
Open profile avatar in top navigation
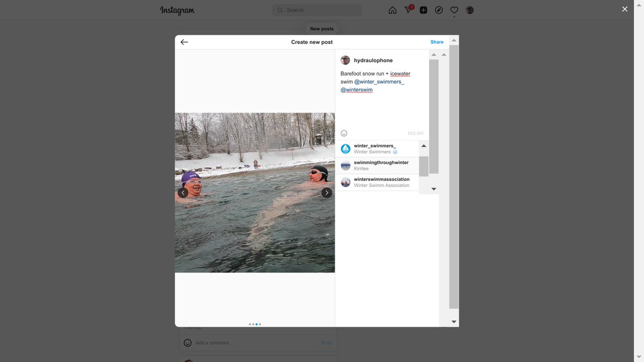(x=470, y=10)
